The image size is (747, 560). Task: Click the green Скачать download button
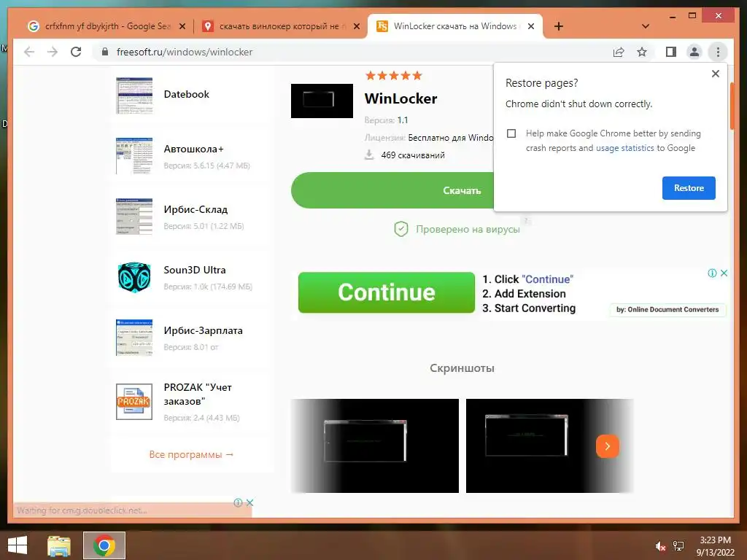coord(392,190)
